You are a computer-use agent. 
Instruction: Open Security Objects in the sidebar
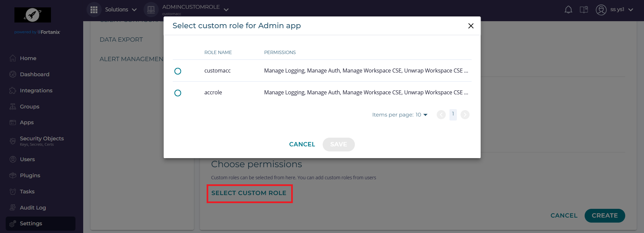42,139
